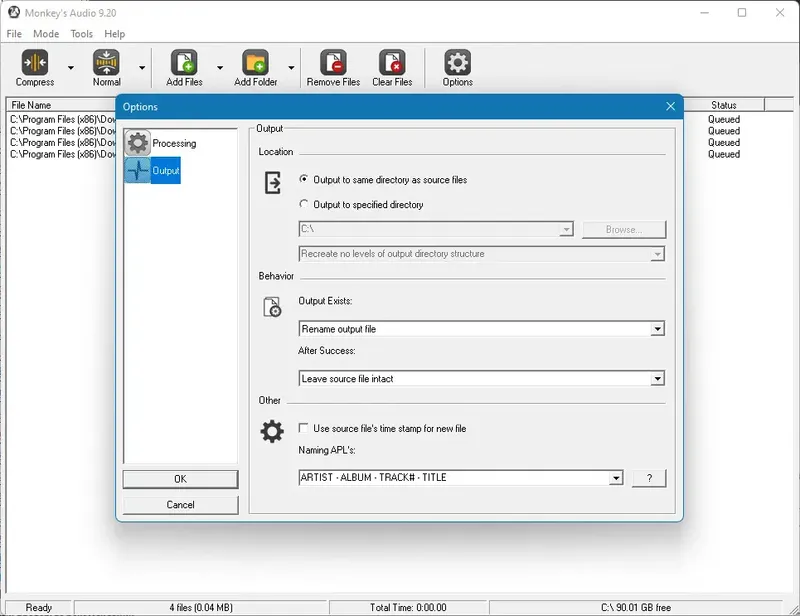Expand the Normal level dropdown arrow
Viewport: 800px width, 616px height.
(142, 67)
